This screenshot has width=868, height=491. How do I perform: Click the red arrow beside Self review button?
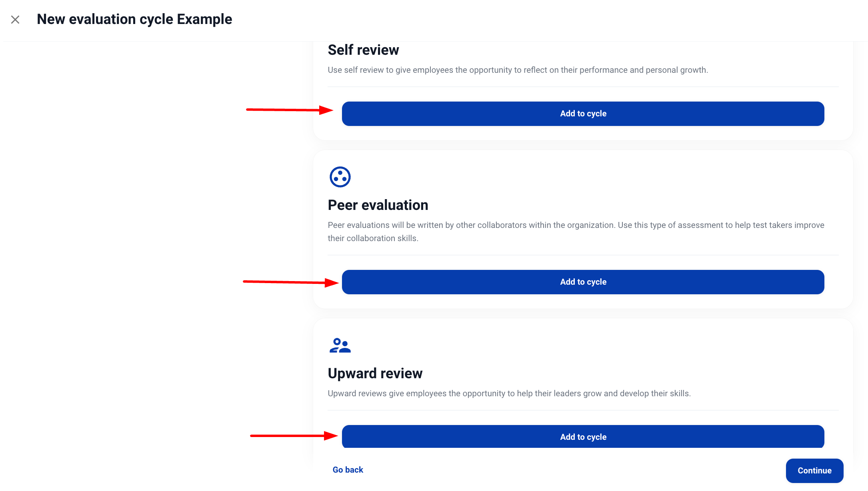tap(290, 110)
